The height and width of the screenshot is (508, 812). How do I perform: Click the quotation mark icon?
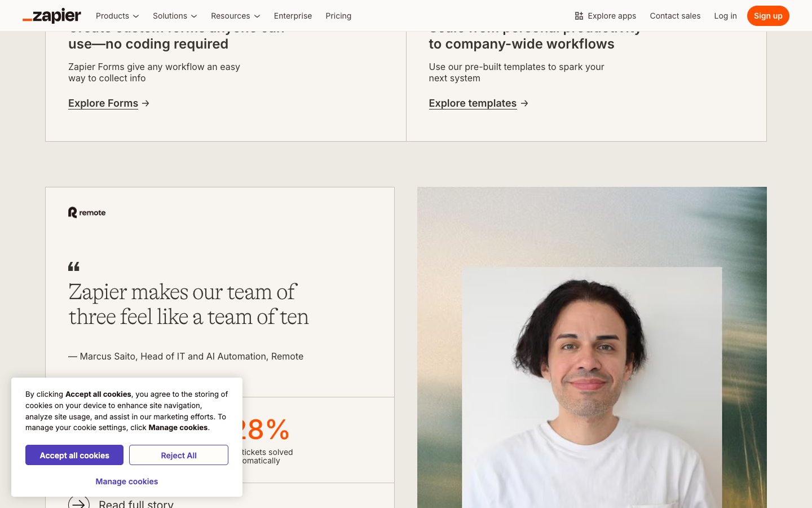(x=74, y=266)
